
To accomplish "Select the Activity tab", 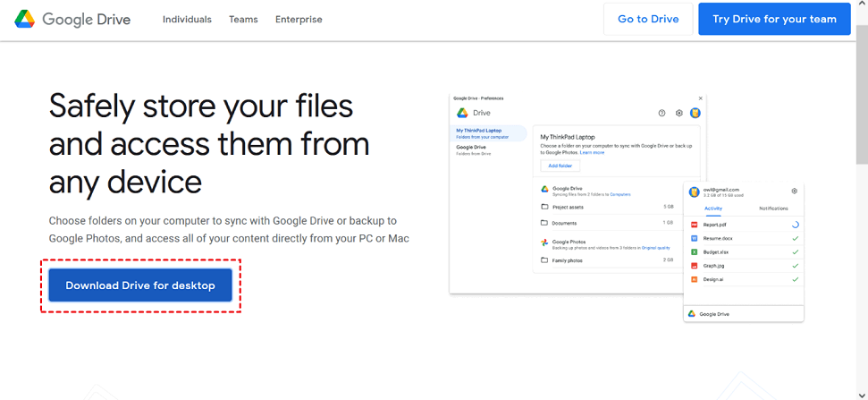I will tap(713, 209).
